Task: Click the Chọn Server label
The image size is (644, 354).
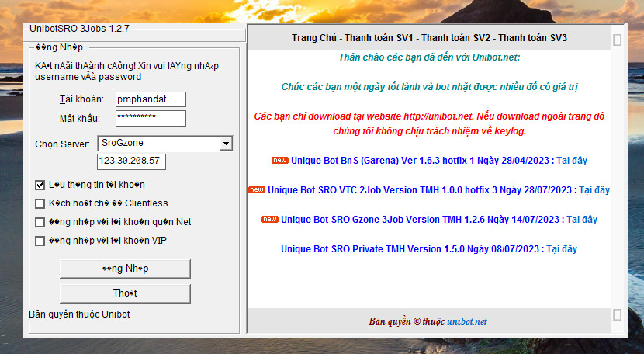Action: pyautogui.click(x=62, y=144)
